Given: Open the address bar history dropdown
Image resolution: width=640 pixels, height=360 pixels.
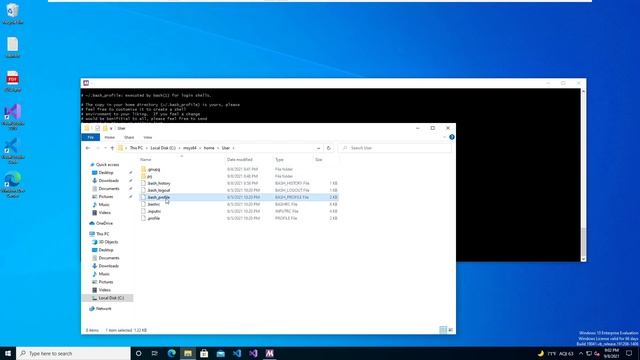Looking at the screenshot, I should click(x=318, y=148).
